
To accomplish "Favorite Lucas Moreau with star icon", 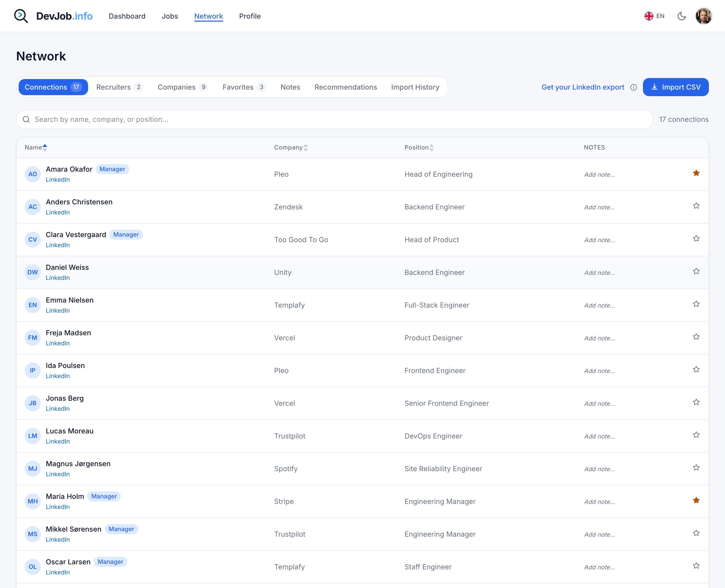I will click(x=696, y=435).
